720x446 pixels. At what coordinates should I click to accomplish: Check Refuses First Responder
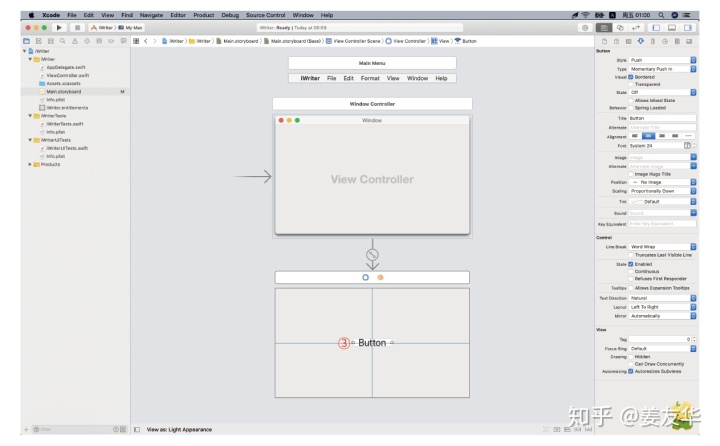630,279
